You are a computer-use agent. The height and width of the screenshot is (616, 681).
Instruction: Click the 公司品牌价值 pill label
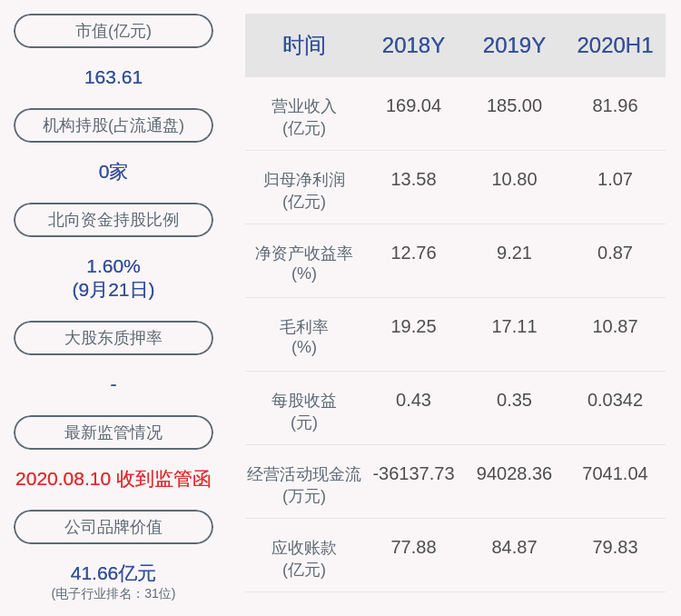pos(113,527)
